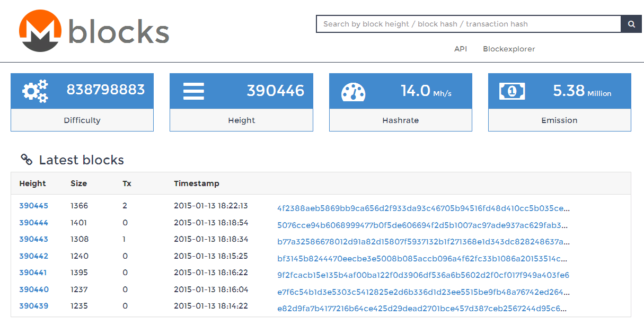644x333 pixels.
Task: Open block hash starting 5076cce94b
Action: tap(423, 225)
